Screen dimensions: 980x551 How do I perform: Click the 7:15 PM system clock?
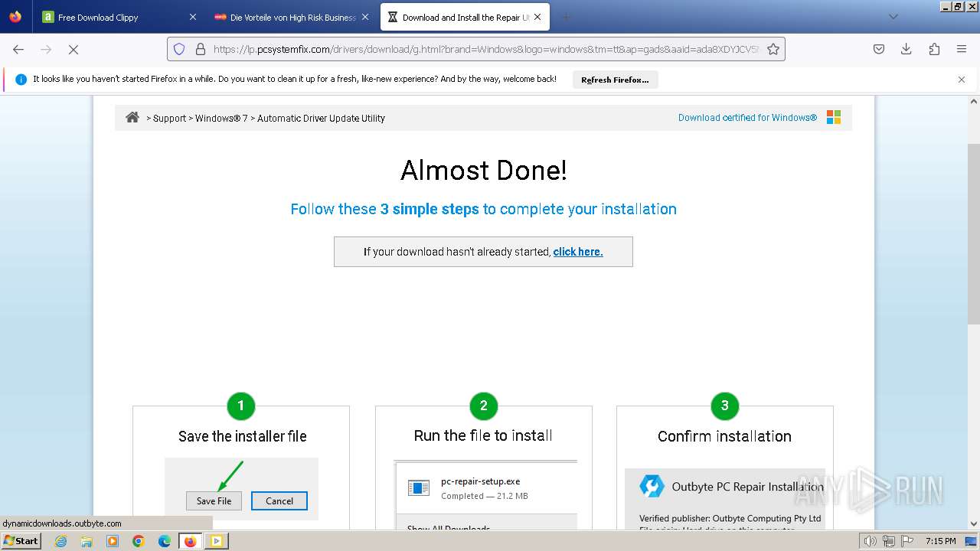tap(940, 541)
